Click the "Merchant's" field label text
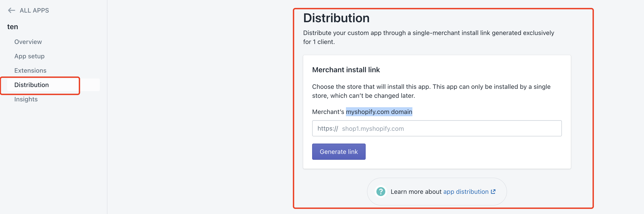 (x=328, y=112)
